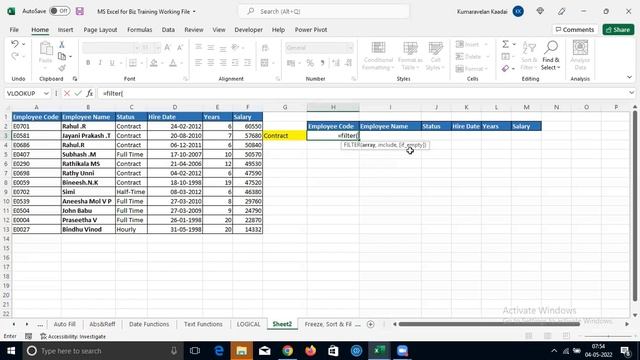Click the Insert Function fx icon

pyautogui.click(x=89, y=93)
